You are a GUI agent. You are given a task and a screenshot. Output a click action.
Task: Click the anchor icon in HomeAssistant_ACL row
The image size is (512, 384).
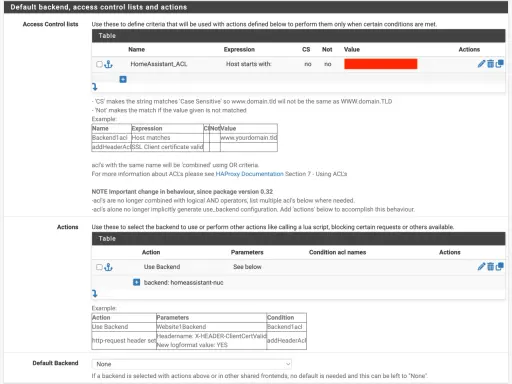[x=108, y=64]
